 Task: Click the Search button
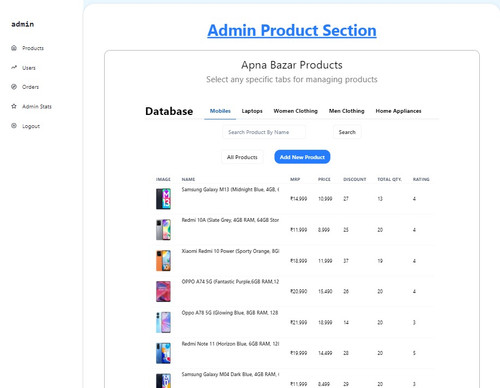click(347, 132)
